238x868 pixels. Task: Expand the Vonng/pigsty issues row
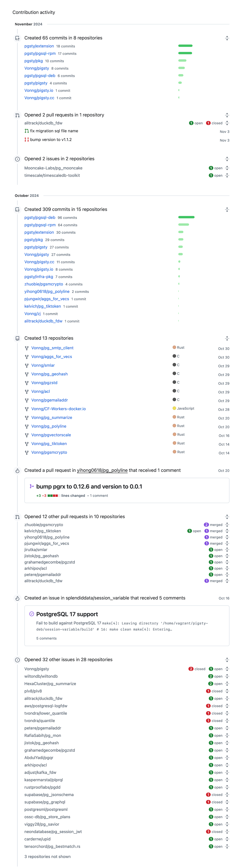tap(227, 669)
